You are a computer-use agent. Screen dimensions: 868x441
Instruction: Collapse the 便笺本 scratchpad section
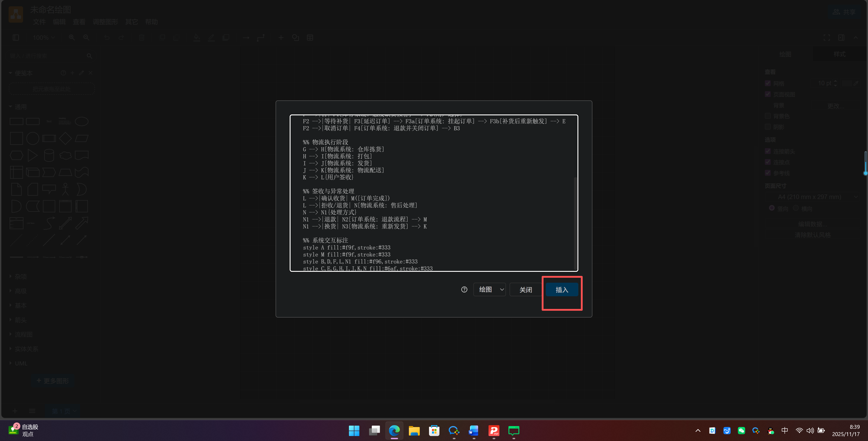10,73
